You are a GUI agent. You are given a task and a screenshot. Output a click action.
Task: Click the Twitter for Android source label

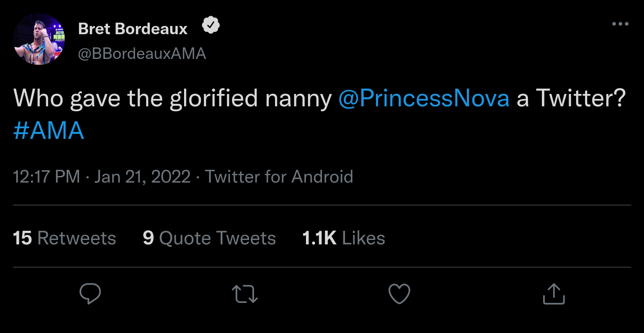coord(279,177)
